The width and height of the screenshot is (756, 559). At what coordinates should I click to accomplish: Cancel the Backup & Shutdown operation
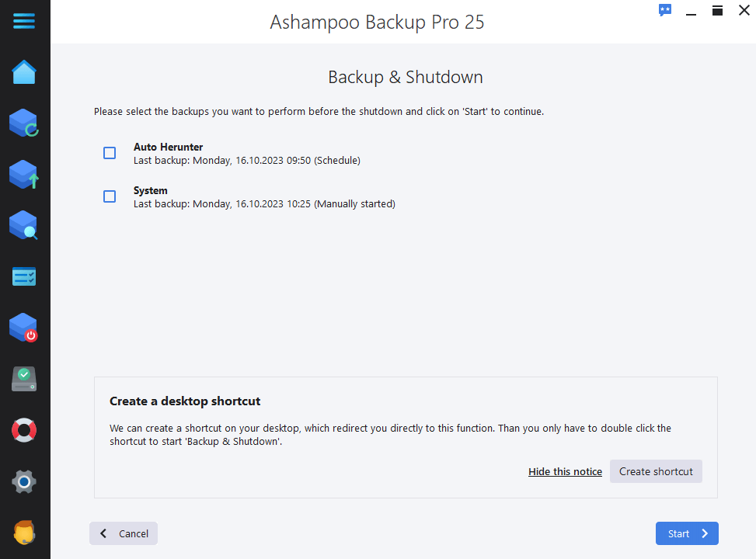tap(123, 533)
